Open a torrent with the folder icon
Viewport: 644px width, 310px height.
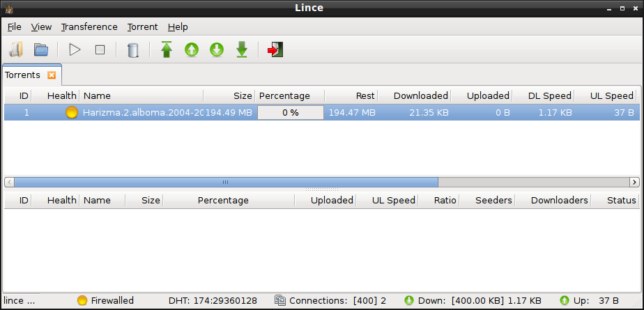tap(41, 49)
